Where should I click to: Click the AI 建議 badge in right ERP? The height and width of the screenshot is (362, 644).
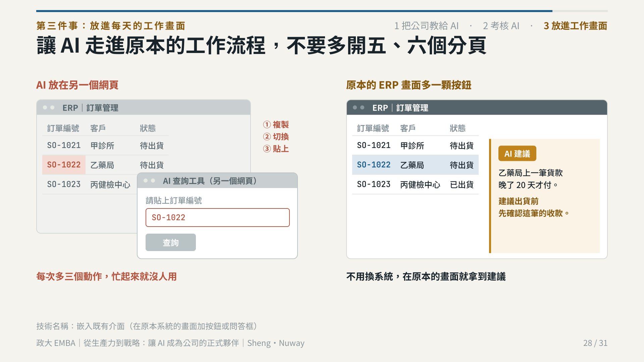[x=517, y=154]
